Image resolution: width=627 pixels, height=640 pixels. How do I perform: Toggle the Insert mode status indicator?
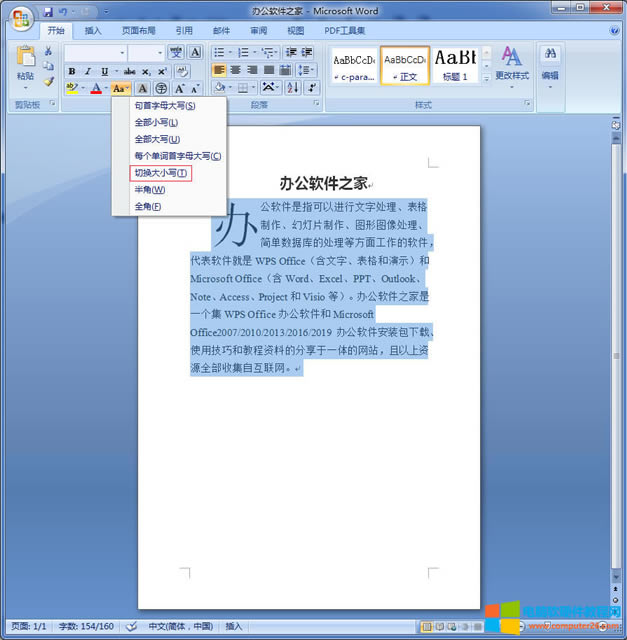click(234, 626)
